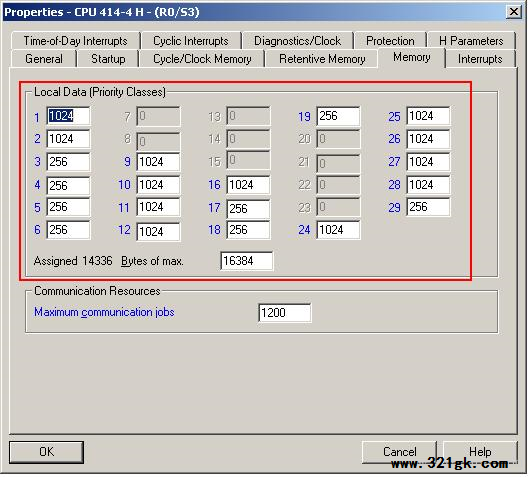The width and height of the screenshot is (528, 477).
Task: Click the 'Bytes of max.' label
Action: coord(152,261)
